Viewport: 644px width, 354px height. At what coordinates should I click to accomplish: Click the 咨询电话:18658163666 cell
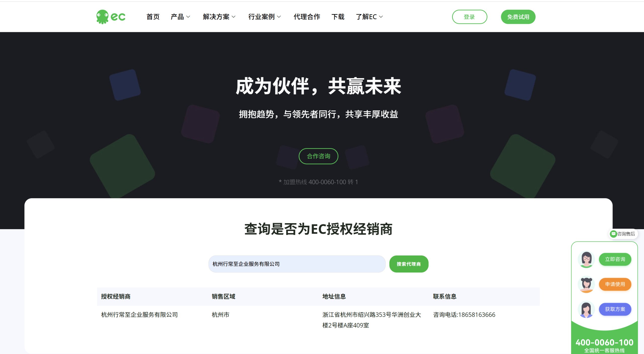click(464, 315)
